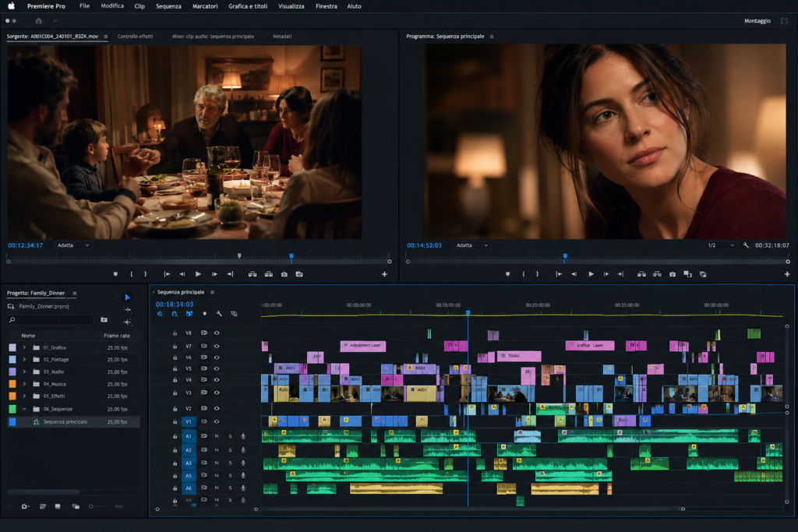Screen dimensions: 798x532
Task: Open the Clip menu
Action: tap(139, 6)
